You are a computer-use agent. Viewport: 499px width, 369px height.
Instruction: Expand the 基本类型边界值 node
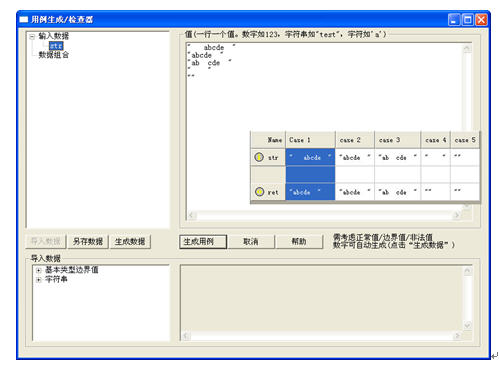coord(39,270)
